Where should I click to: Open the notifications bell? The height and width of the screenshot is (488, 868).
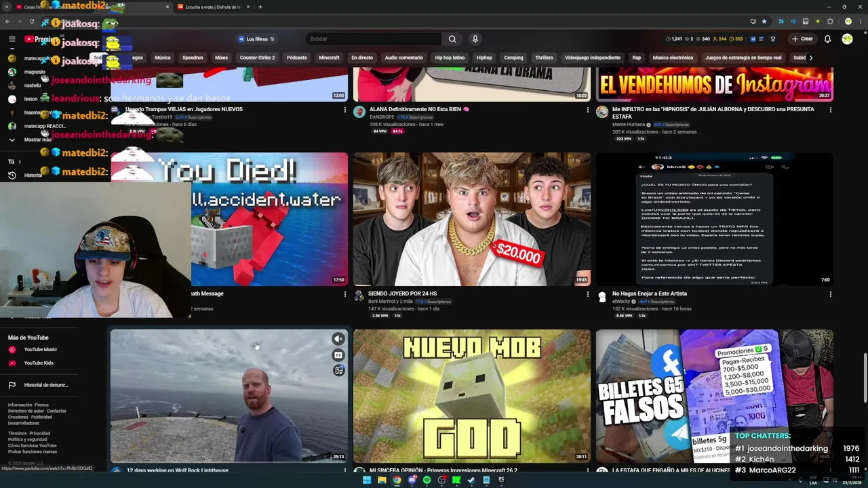tap(827, 39)
